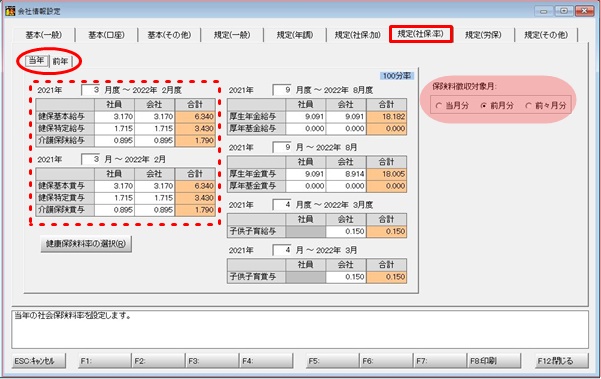
Task: Select the 前年 sub-tab
Action: pos(60,61)
